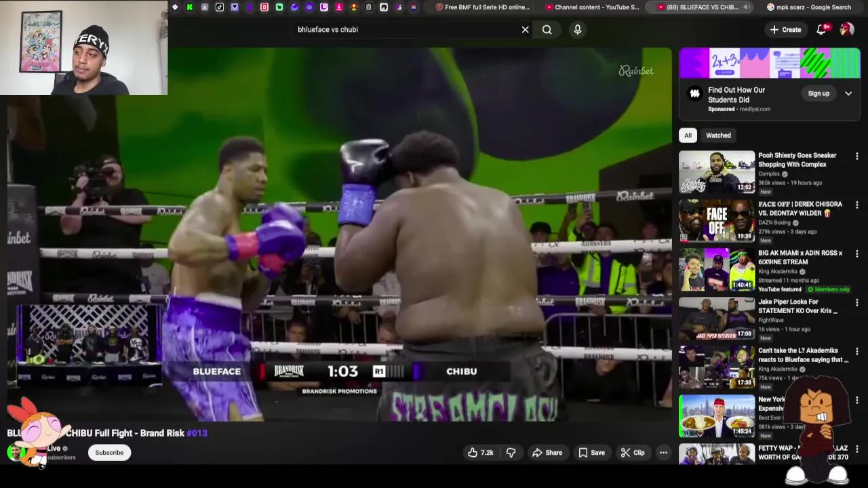This screenshot has height=488, width=868.
Task: Open the TikTok pinned tab
Action: point(220,7)
